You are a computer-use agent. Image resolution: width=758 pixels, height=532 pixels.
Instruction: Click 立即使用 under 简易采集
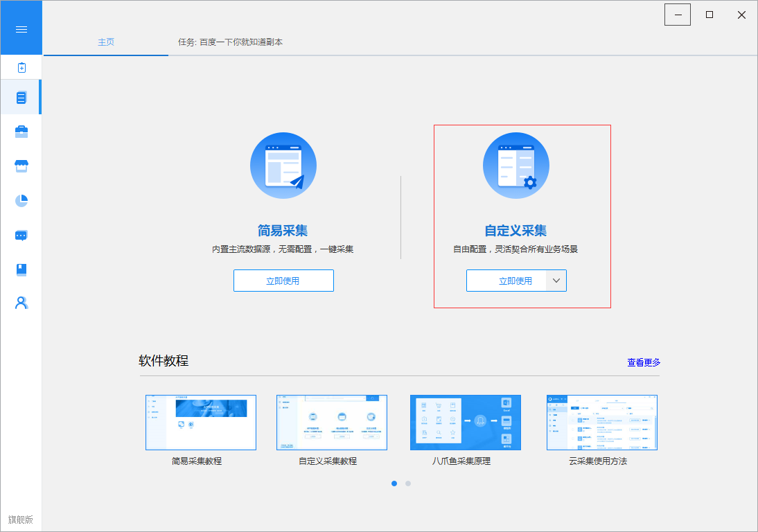tap(283, 281)
